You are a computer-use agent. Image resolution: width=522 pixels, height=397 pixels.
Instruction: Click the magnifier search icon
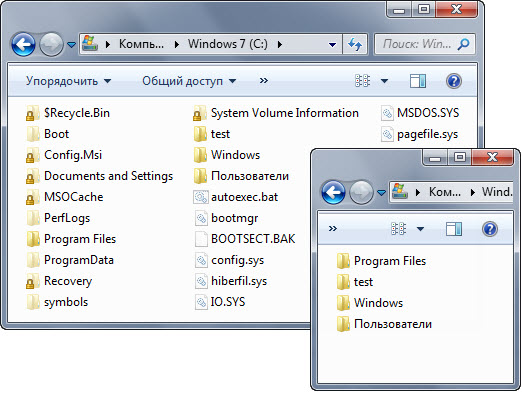point(463,44)
